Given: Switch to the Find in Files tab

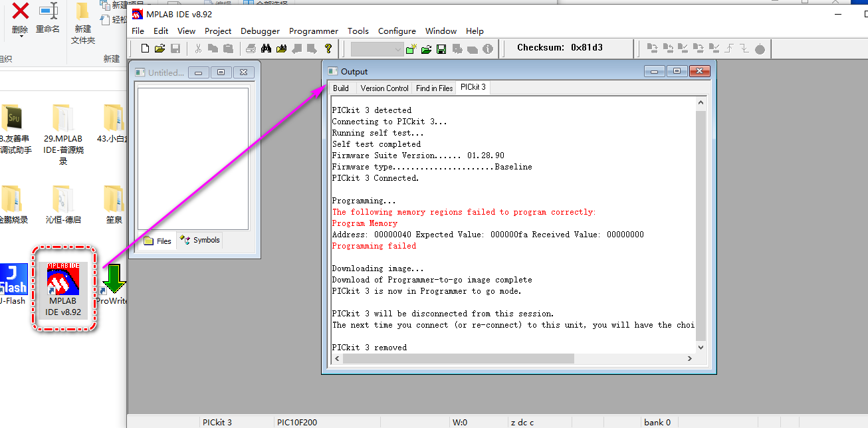Looking at the screenshot, I should [x=434, y=88].
